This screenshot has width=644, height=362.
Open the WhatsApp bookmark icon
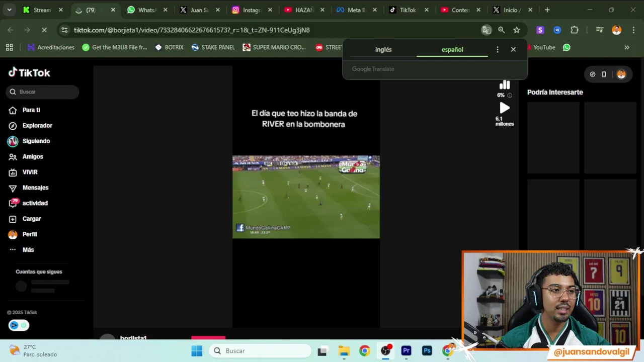(x=567, y=47)
